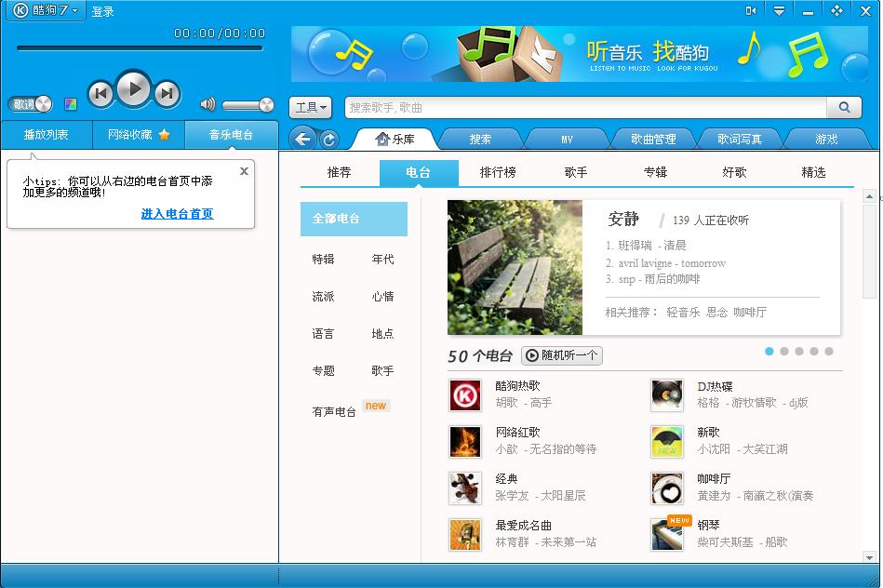Click the 安静 bench thumbnail image

(515, 268)
